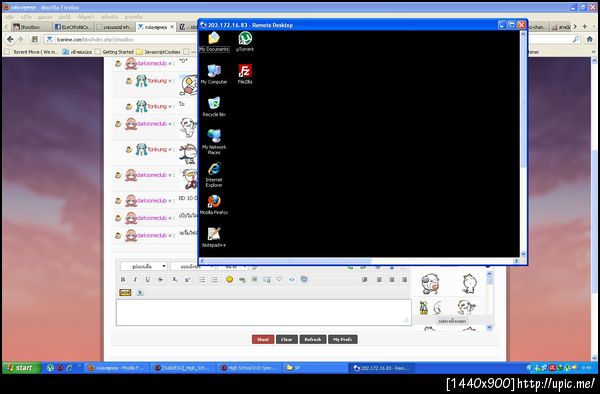
Task: Switch to SP folder taskbar button
Action: (315, 368)
